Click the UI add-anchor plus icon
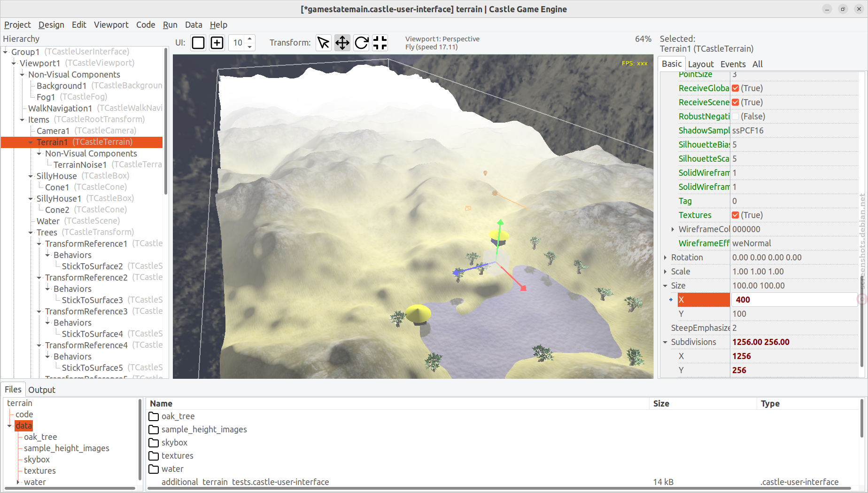Screen dimensions: 868x493 coord(217,43)
